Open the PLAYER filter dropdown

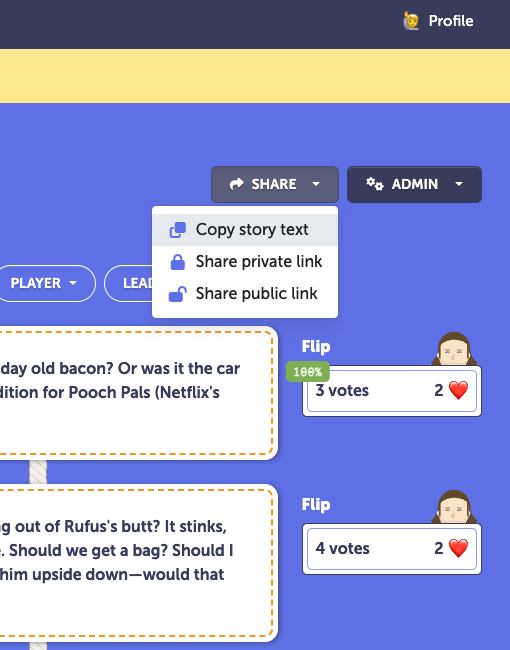[x=45, y=283]
